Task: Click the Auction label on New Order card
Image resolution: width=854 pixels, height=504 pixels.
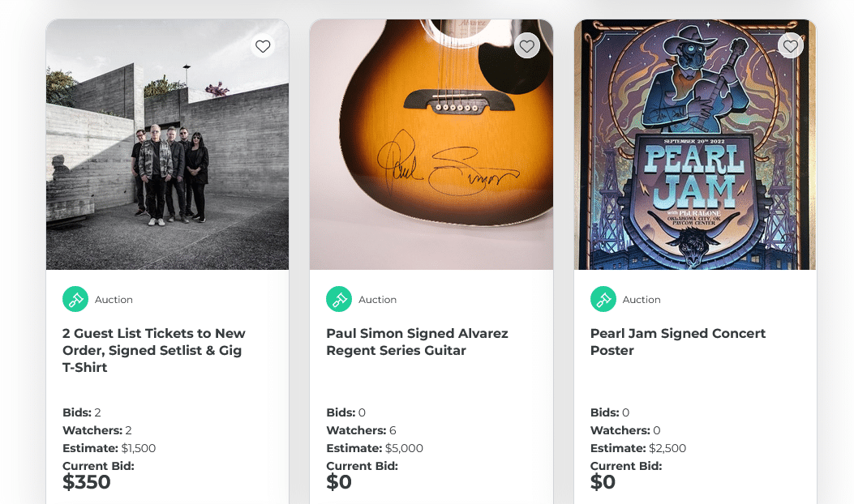Action: point(114,300)
